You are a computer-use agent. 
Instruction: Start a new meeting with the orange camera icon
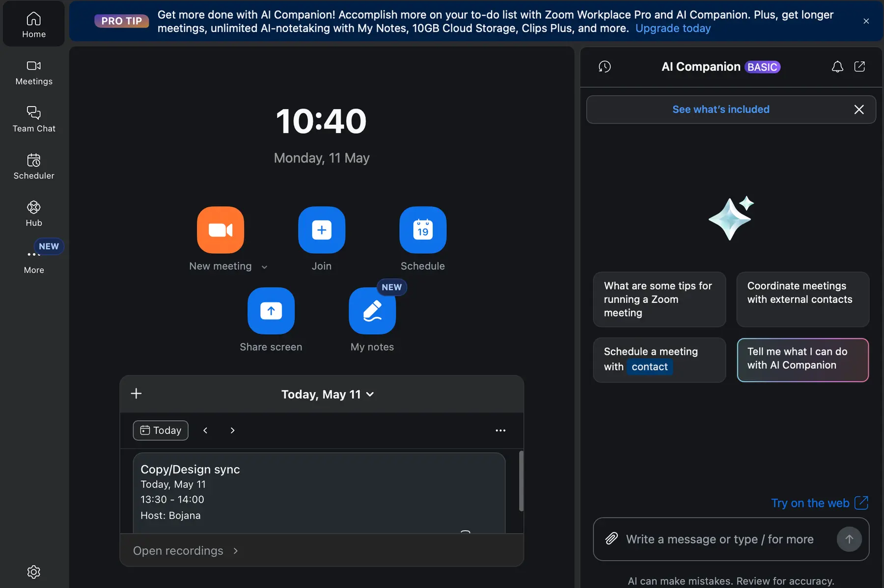221,230
